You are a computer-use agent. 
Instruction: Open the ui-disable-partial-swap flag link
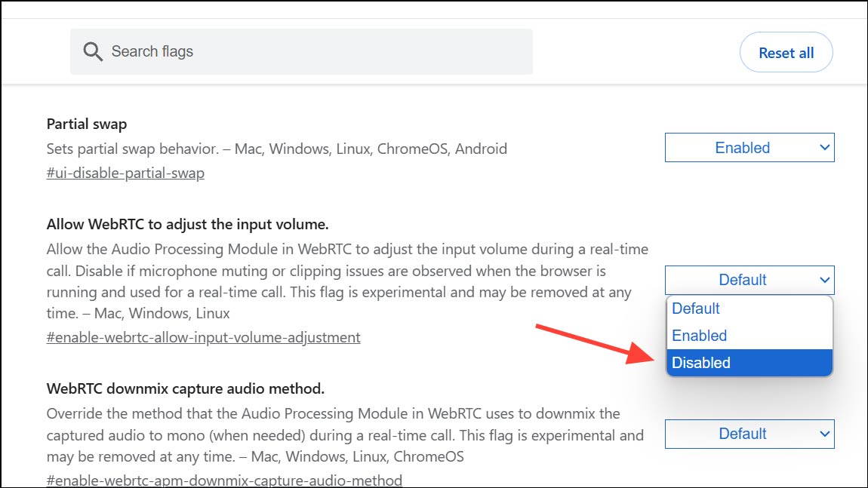pyautogui.click(x=125, y=173)
